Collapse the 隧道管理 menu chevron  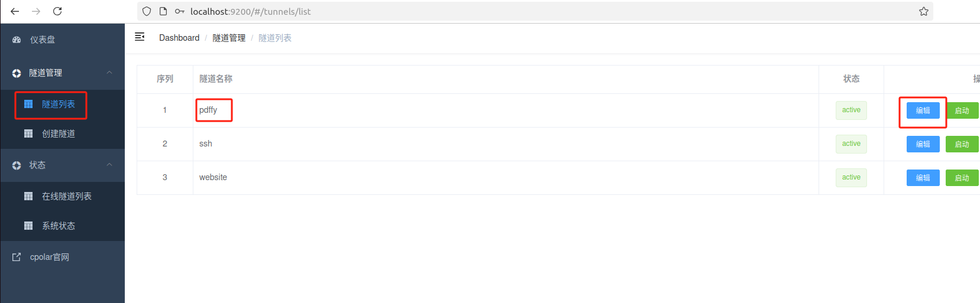(x=109, y=72)
